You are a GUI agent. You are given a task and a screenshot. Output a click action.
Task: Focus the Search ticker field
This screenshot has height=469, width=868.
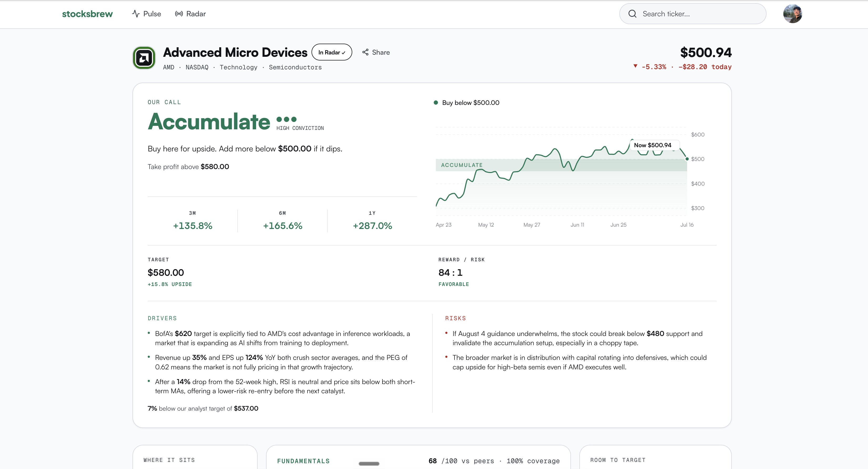693,14
